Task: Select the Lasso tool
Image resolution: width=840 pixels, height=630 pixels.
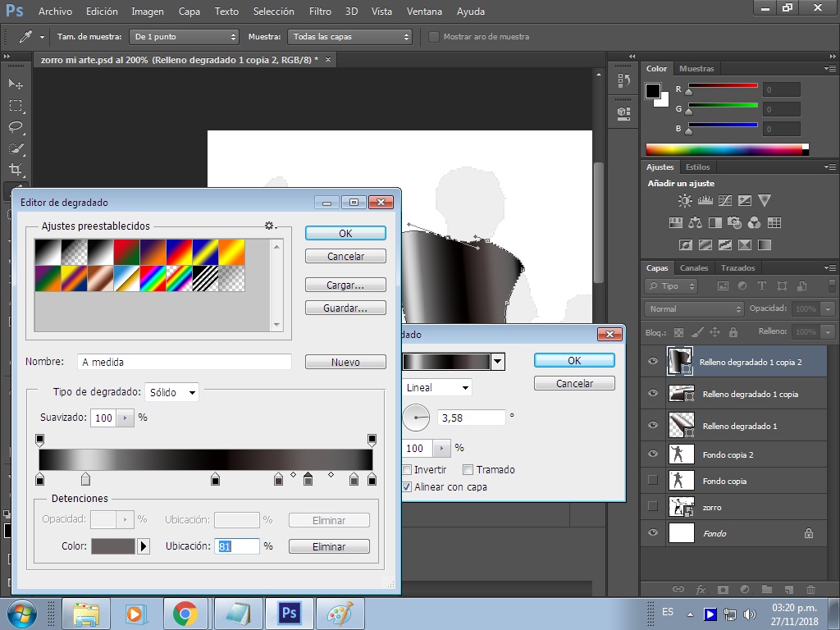Action: [x=16, y=127]
